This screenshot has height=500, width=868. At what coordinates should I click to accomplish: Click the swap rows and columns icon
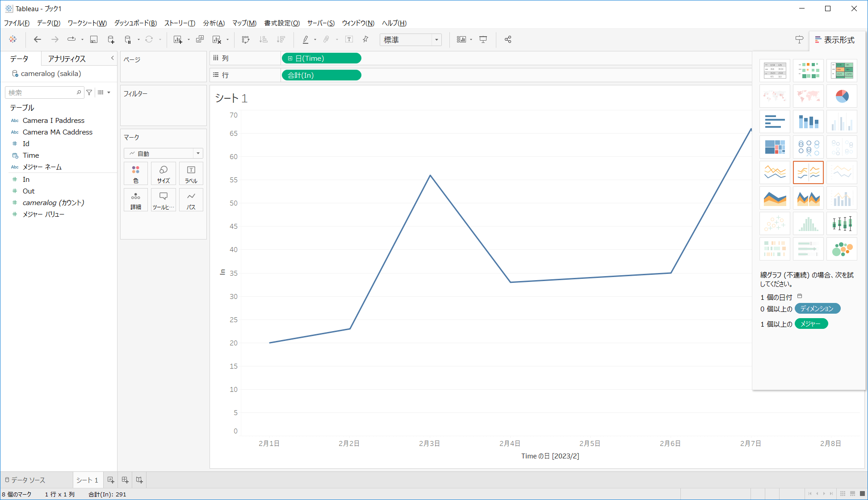[246, 40]
